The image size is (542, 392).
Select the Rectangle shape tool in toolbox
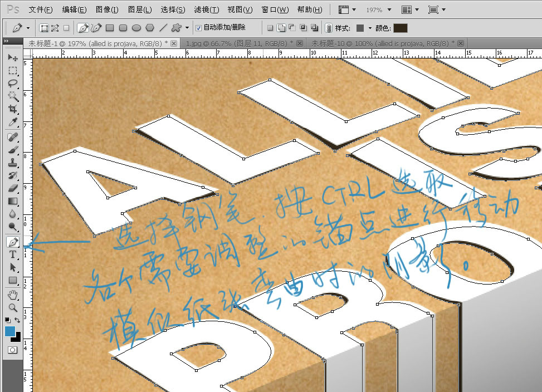pos(13,280)
